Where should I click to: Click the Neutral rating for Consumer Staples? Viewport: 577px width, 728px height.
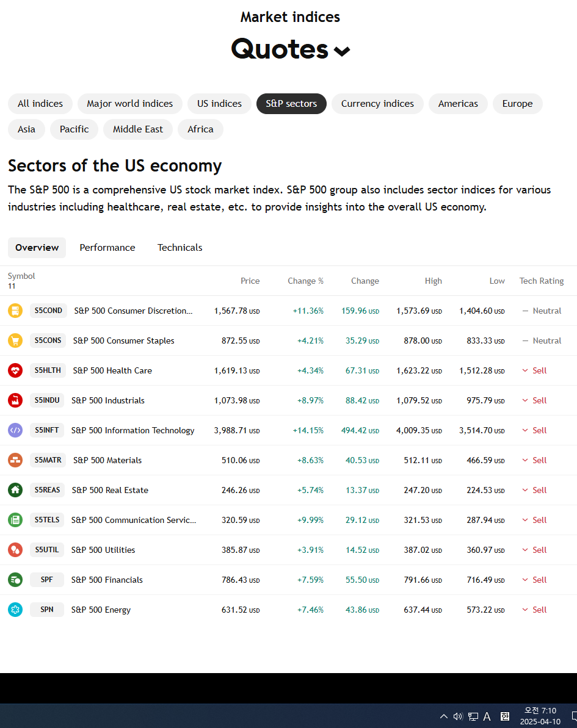542,341
